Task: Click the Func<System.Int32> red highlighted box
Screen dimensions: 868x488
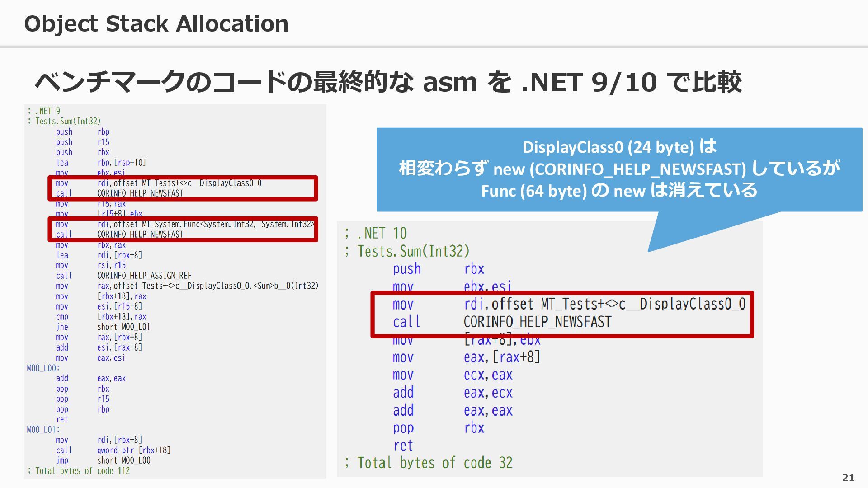Action: coord(183,229)
